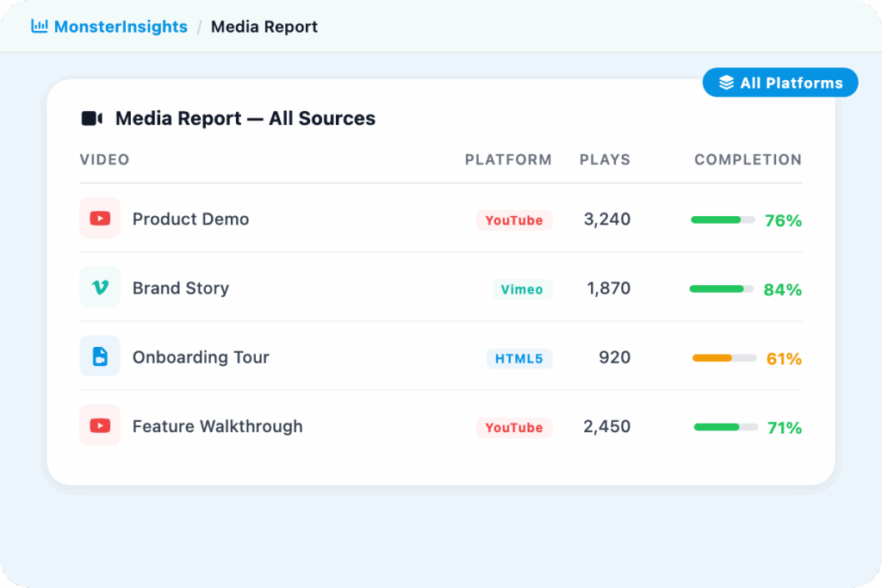Viewport: 882px width, 588px height.
Task: Click the Vimeo icon beside Brand Story
Action: pos(100,288)
